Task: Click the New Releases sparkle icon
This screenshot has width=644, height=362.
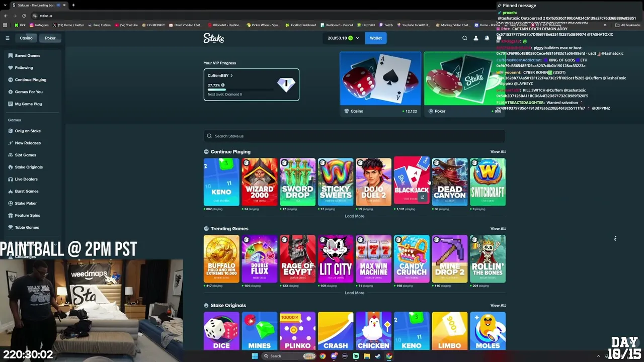Action: click(11, 143)
